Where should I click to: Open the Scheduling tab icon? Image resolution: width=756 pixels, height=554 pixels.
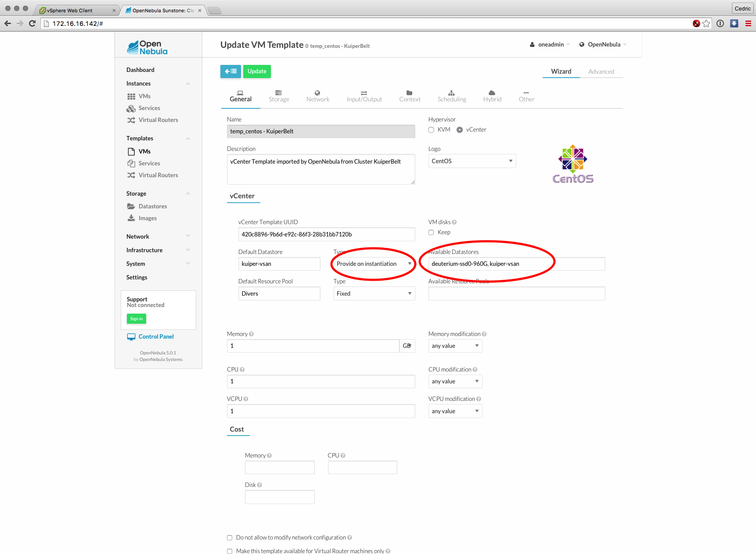[451, 93]
